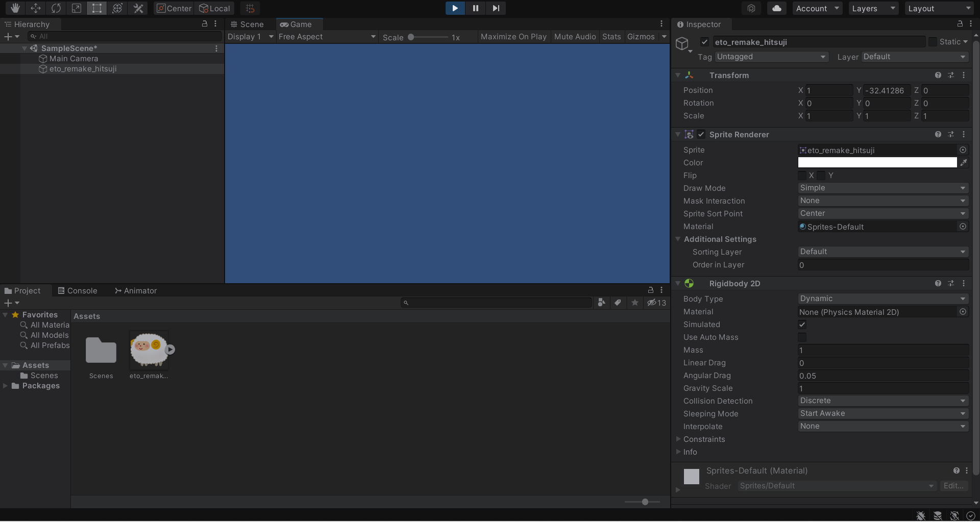
Task: Select the Hand tool in toolbar
Action: pyautogui.click(x=15, y=8)
